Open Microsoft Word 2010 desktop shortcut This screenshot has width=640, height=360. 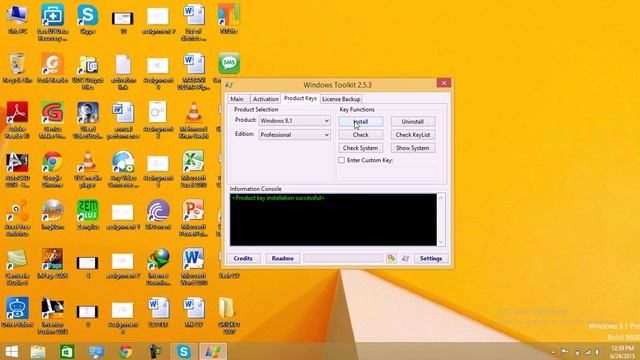click(x=193, y=267)
